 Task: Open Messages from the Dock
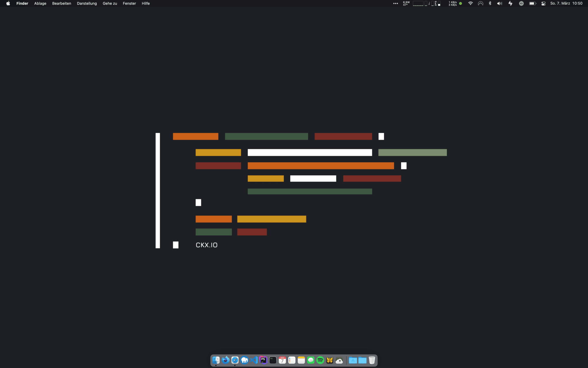311,360
